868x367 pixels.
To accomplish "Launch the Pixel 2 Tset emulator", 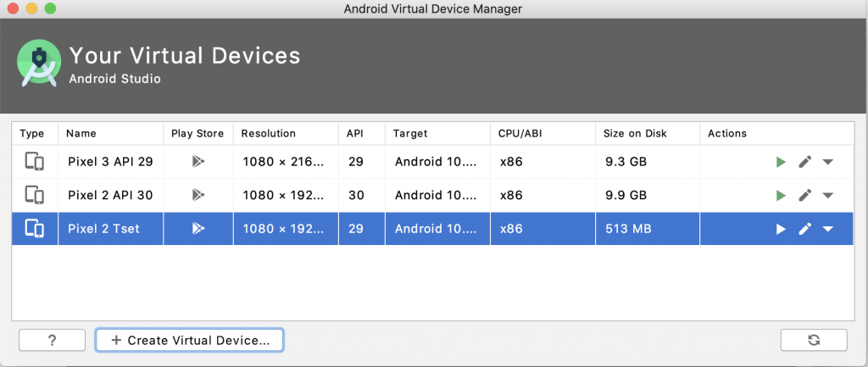I will [781, 229].
